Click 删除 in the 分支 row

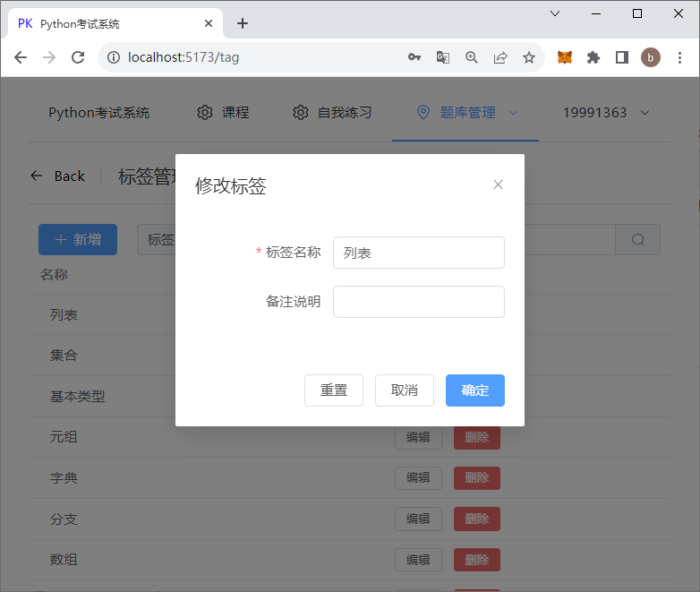coord(477,519)
